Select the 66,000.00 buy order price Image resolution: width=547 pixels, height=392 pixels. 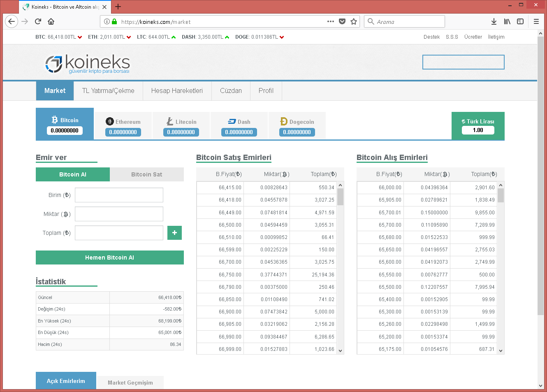click(x=390, y=188)
